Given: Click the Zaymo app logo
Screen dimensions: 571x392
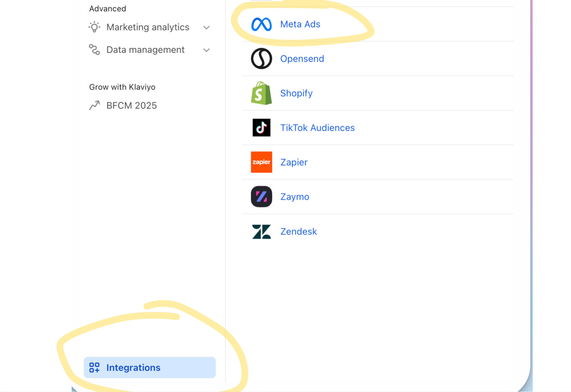Looking at the screenshot, I should 261,197.
